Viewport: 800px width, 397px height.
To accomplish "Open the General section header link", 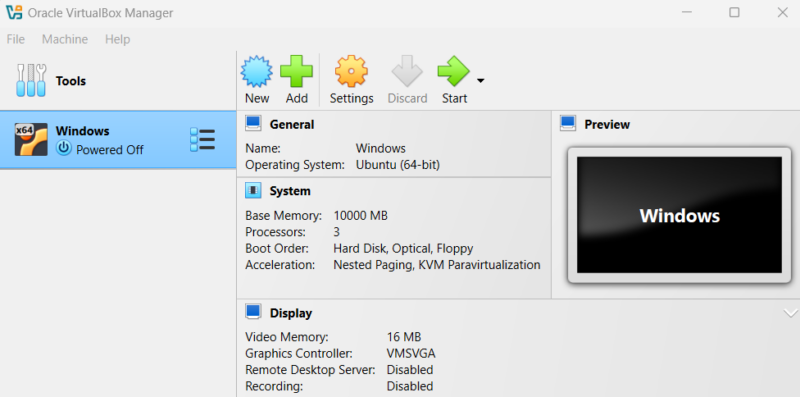I will point(292,125).
